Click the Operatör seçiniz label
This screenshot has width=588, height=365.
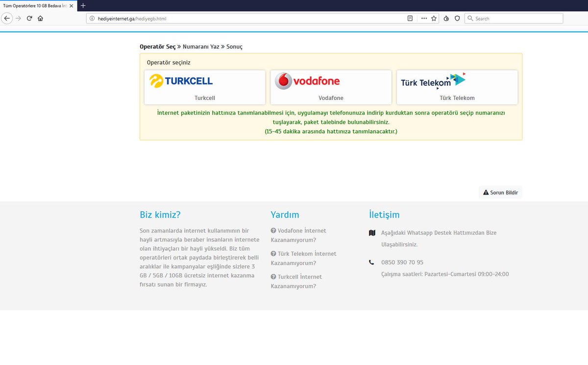click(x=169, y=63)
